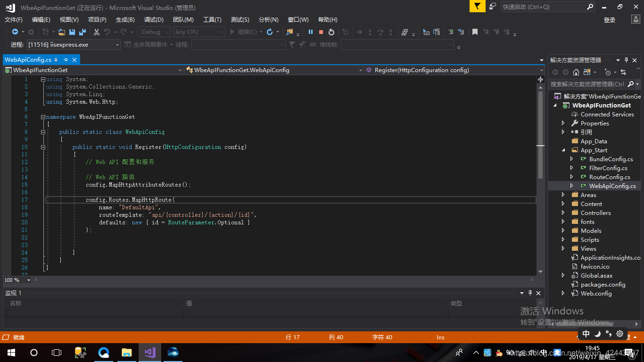This screenshot has height=362, width=644.
Task: Click the breakpoints hash toolbar icon
Action: click(x=405, y=32)
